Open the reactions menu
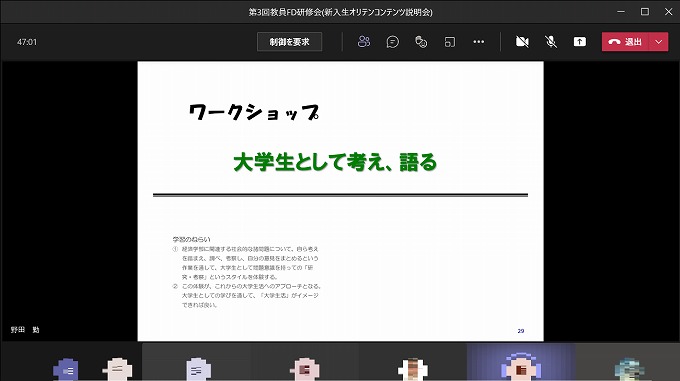The image size is (680, 381). tap(421, 42)
